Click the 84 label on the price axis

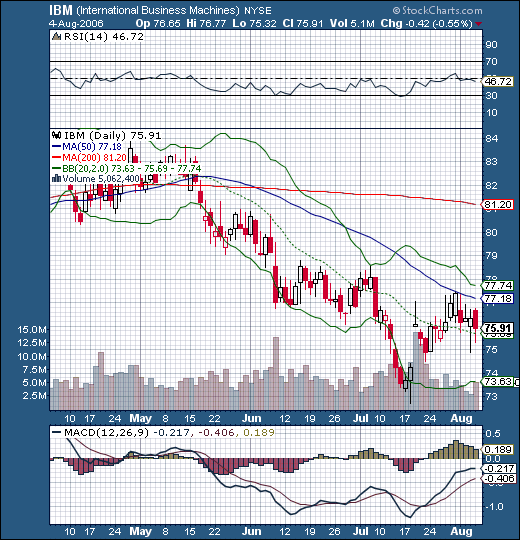(x=491, y=138)
